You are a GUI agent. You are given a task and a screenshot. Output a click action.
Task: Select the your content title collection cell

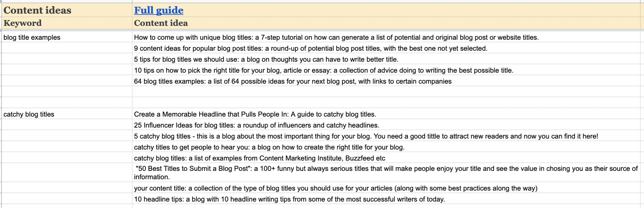pyautogui.click(x=386, y=188)
